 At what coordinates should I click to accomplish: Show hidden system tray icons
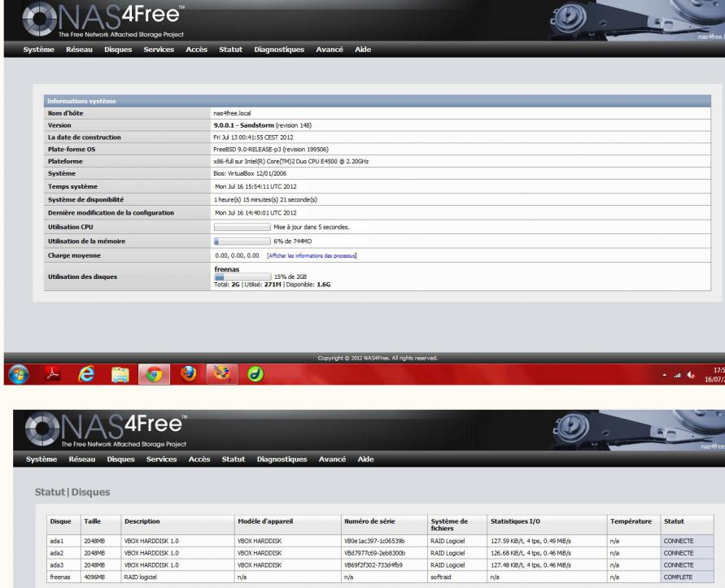[665, 375]
